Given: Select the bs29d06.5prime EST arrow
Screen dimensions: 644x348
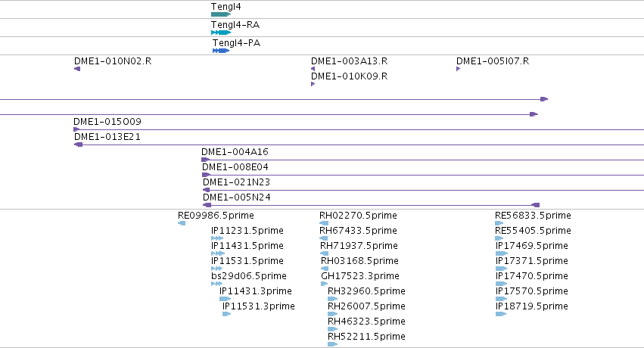Looking at the screenshot, I should tap(217, 284).
